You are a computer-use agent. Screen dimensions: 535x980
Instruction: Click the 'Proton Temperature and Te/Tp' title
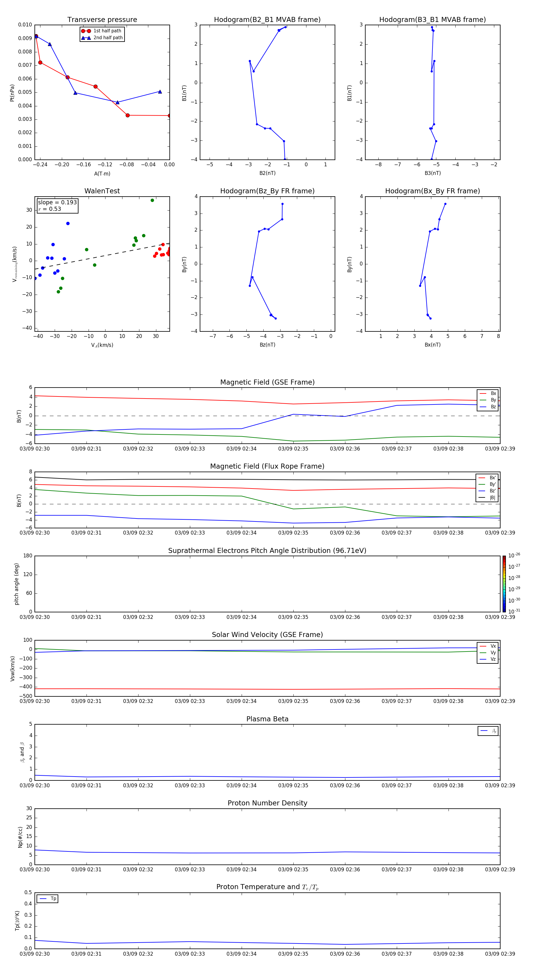(267, 887)
